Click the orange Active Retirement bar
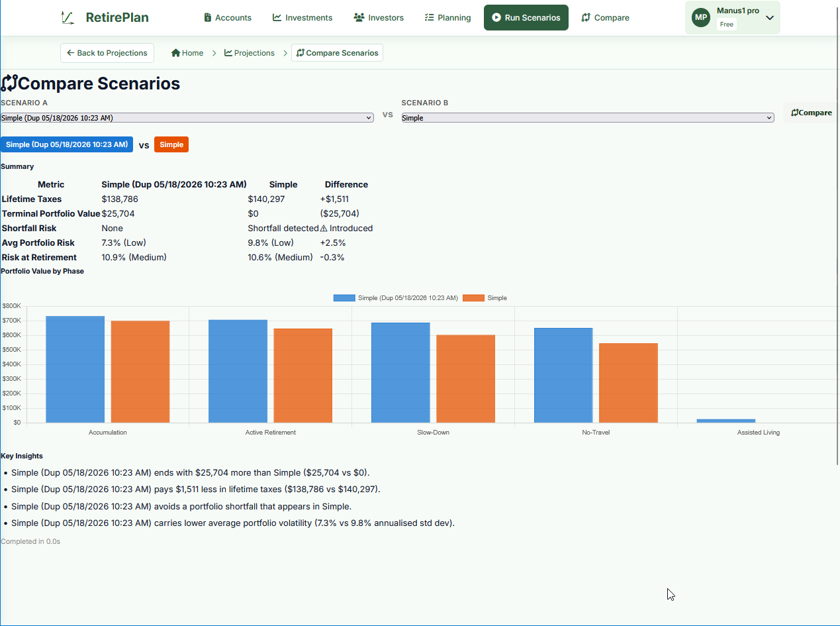Image resolution: width=840 pixels, height=626 pixels. (x=303, y=376)
